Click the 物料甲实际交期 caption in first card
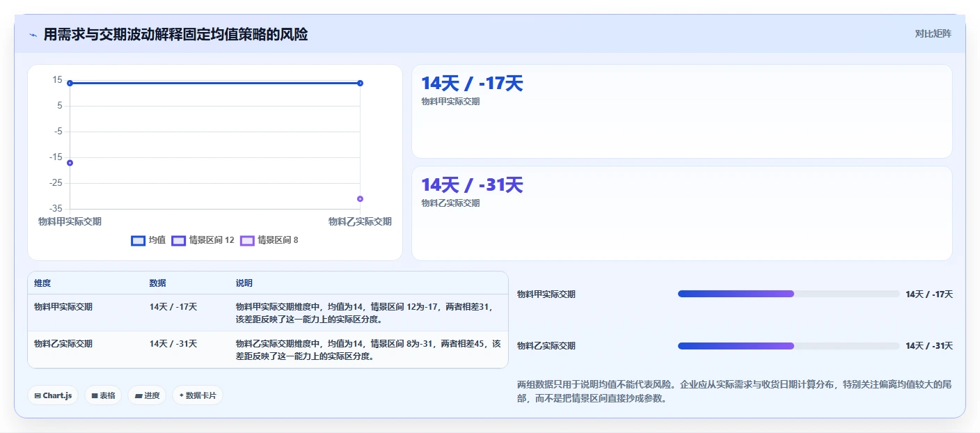This screenshot has width=980, height=433. click(450, 102)
